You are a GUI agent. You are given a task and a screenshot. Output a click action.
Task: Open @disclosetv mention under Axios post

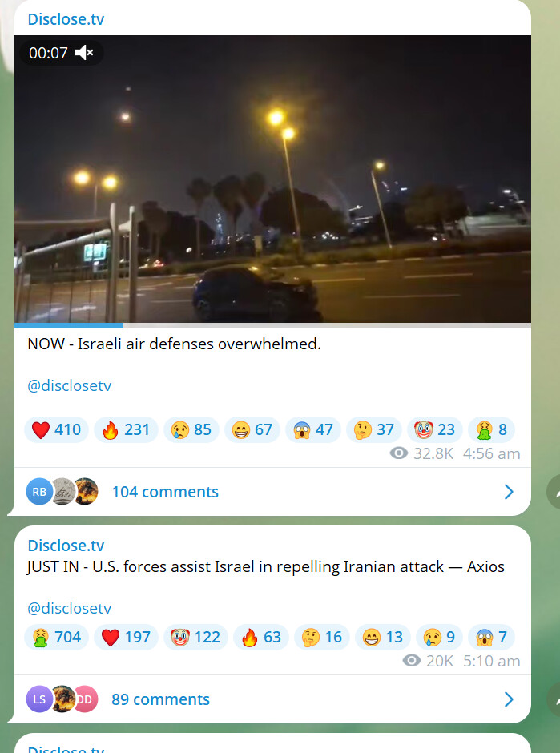[x=69, y=608]
